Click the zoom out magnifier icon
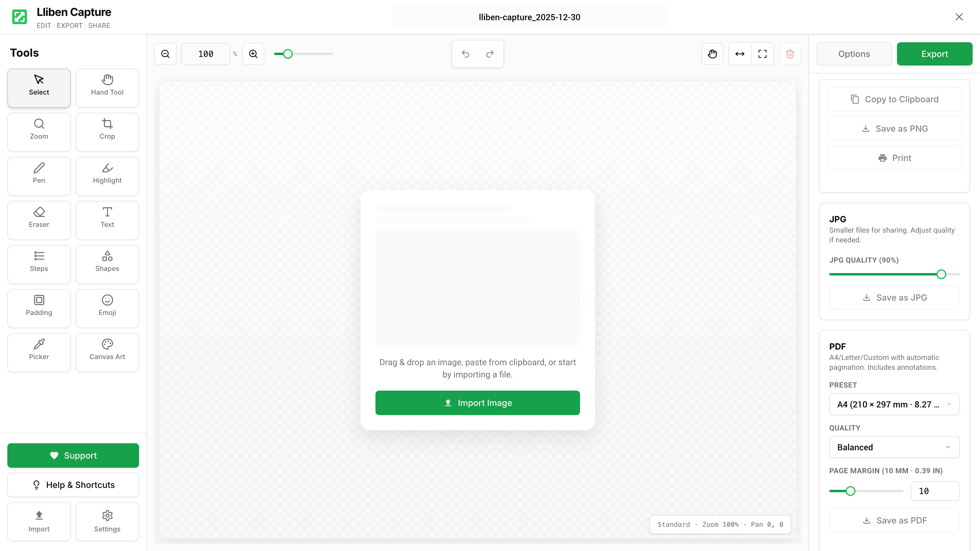This screenshot has height=551, width=980. tap(165, 54)
